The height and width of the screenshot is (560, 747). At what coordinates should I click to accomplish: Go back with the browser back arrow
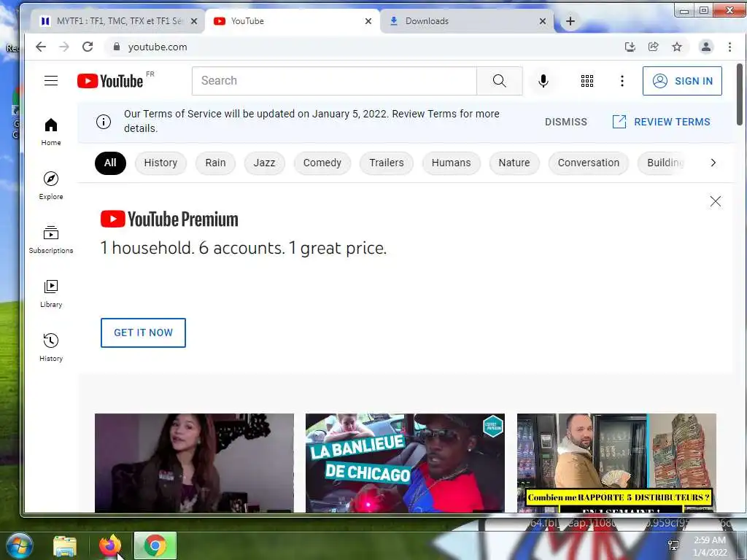[41, 47]
